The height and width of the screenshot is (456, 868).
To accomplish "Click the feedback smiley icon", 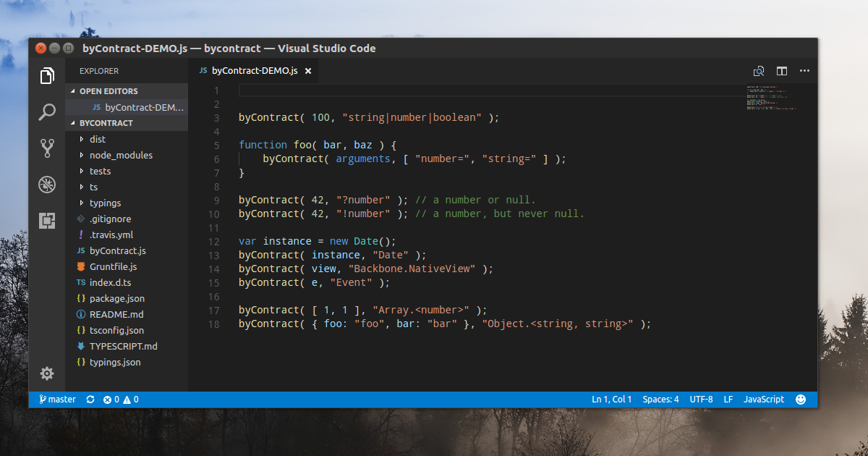I will click(801, 399).
